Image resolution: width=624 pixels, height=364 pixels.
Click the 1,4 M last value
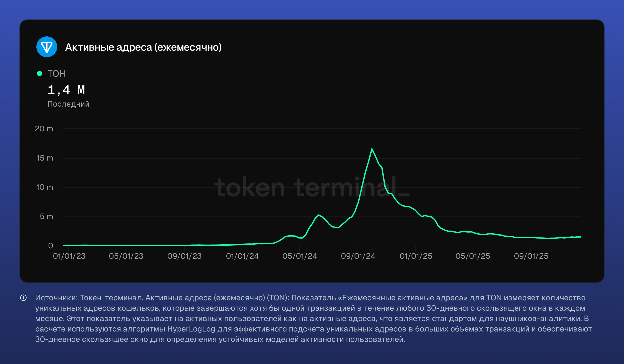pyautogui.click(x=66, y=90)
